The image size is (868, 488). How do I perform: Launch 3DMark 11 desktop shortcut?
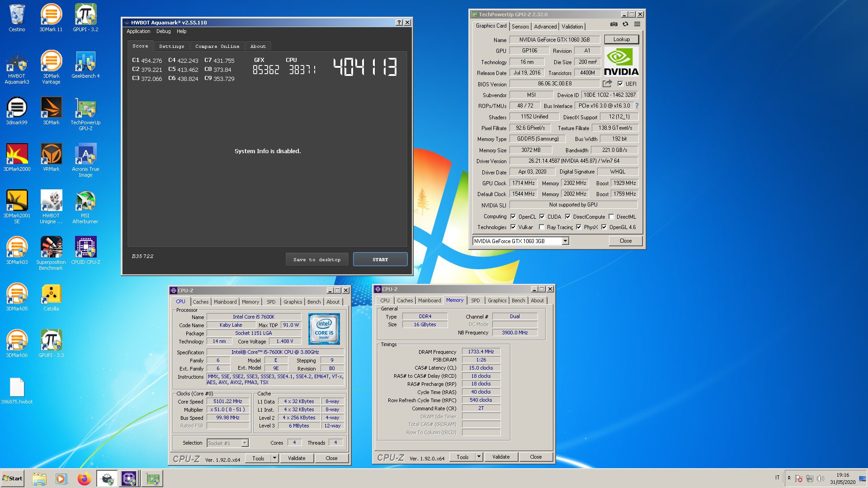(x=51, y=18)
